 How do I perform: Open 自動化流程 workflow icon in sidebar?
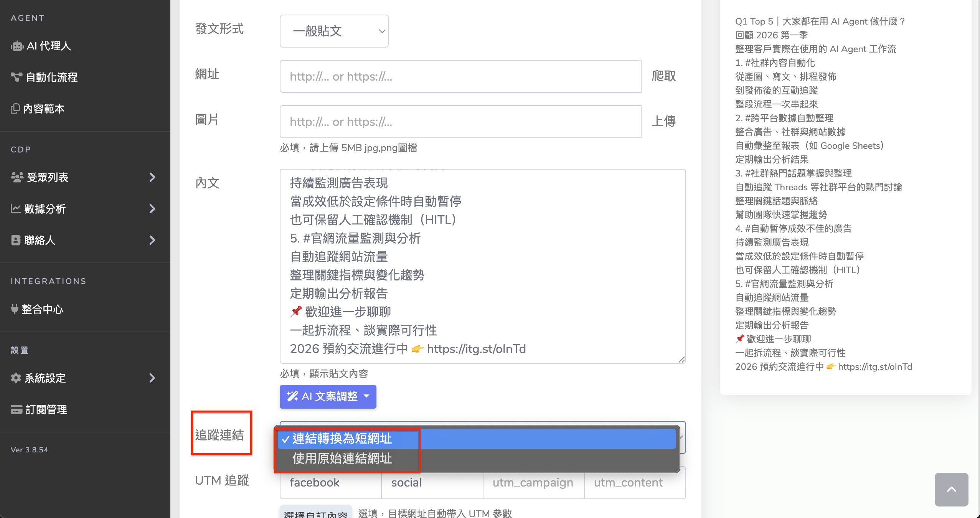pyautogui.click(x=16, y=77)
